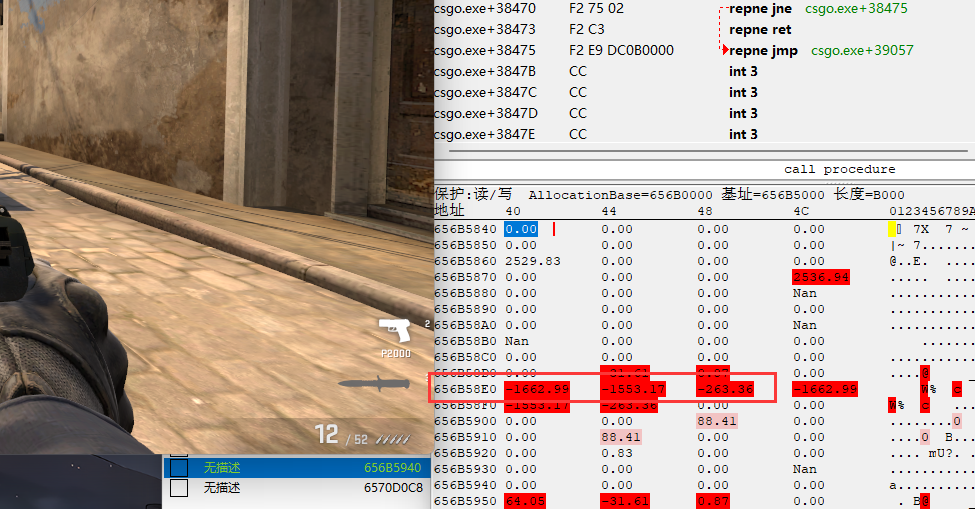Select the knife icon in game HUD
The width and height of the screenshot is (975, 509).
click(x=374, y=383)
